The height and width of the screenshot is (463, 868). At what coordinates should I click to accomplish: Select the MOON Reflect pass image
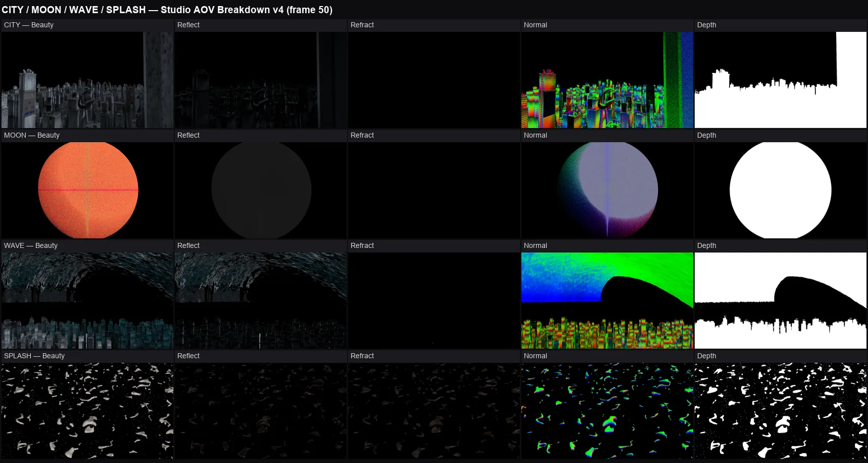tap(261, 190)
